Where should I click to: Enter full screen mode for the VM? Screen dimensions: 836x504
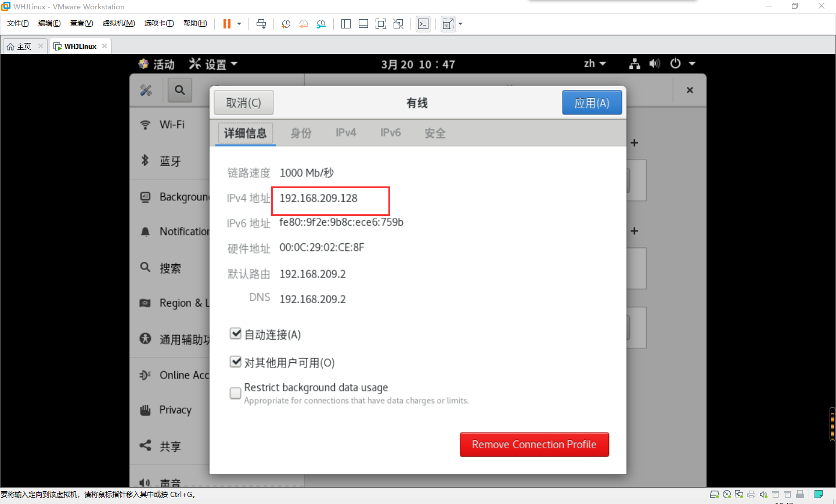click(380, 23)
